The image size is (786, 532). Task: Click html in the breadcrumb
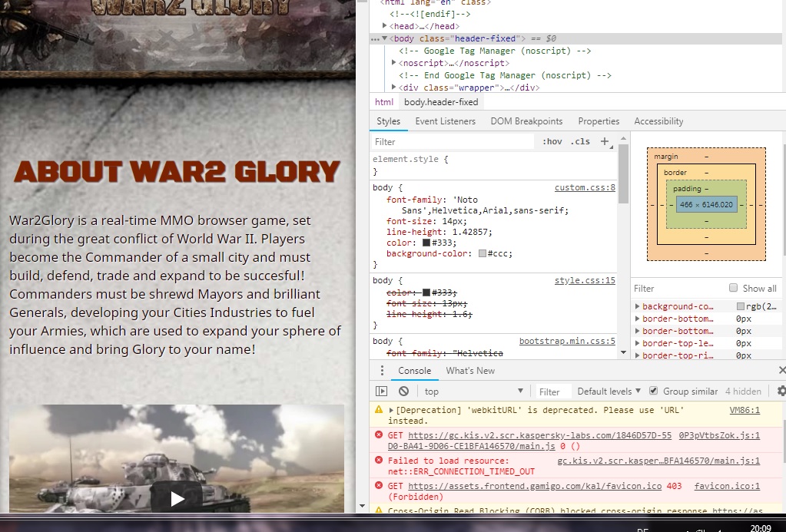pyautogui.click(x=384, y=102)
